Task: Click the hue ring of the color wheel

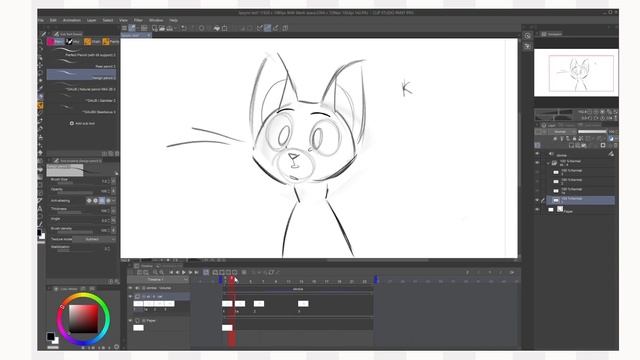Action: (x=83, y=296)
